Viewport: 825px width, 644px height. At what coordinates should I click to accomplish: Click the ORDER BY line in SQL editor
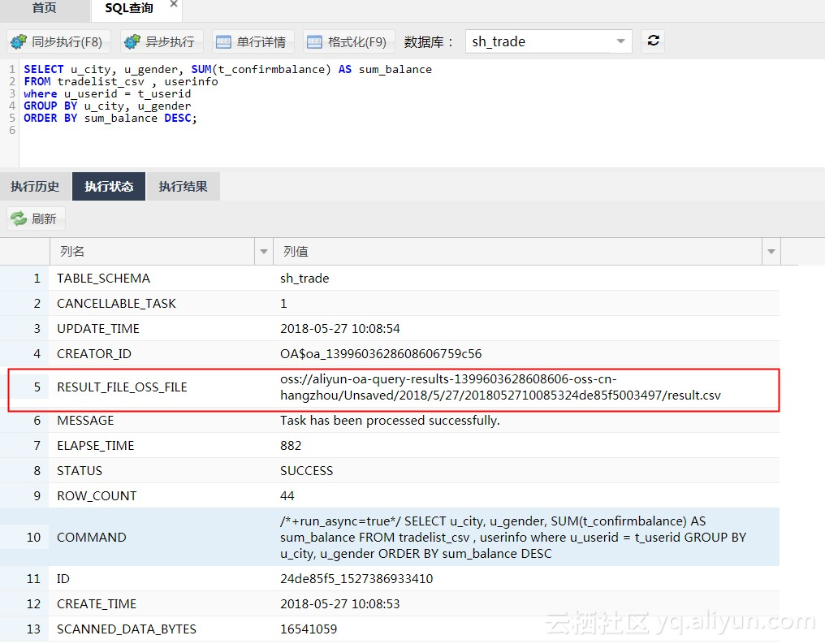pyautogui.click(x=110, y=119)
